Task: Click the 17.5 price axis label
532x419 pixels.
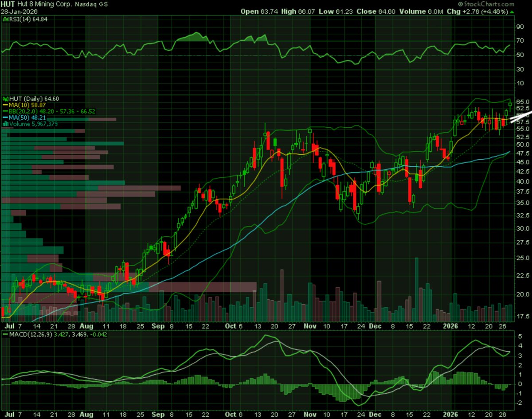Action: coord(522,316)
